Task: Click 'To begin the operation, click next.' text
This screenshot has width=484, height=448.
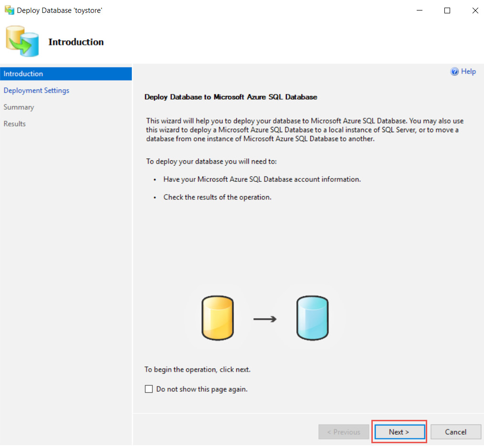Action: (x=198, y=369)
